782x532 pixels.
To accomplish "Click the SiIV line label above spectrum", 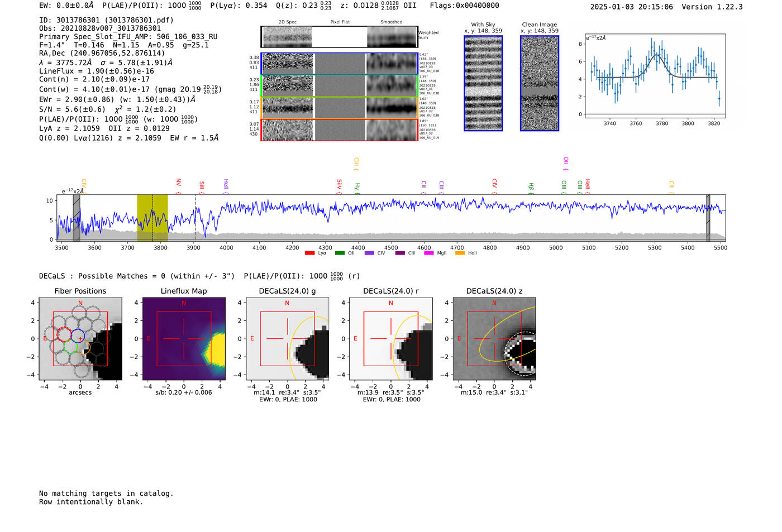I will click(339, 186).
